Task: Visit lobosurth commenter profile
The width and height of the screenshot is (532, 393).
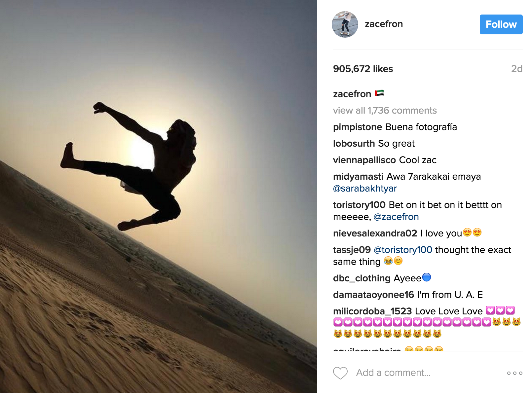Action: tap(354, 143)
